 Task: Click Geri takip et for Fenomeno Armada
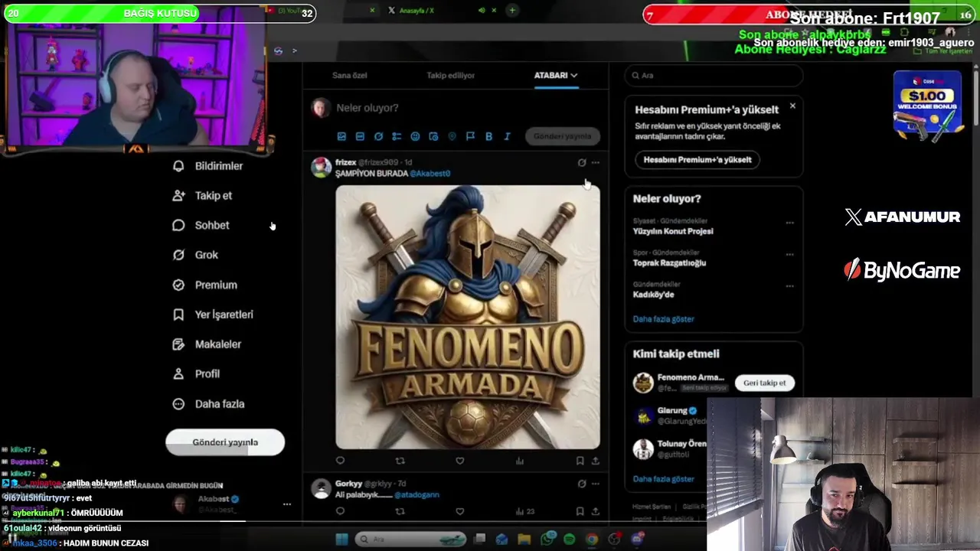[x=764, y=383]
